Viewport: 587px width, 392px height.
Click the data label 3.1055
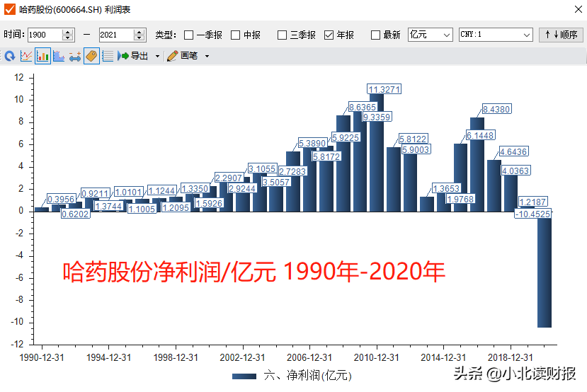[x=262, y=168]
